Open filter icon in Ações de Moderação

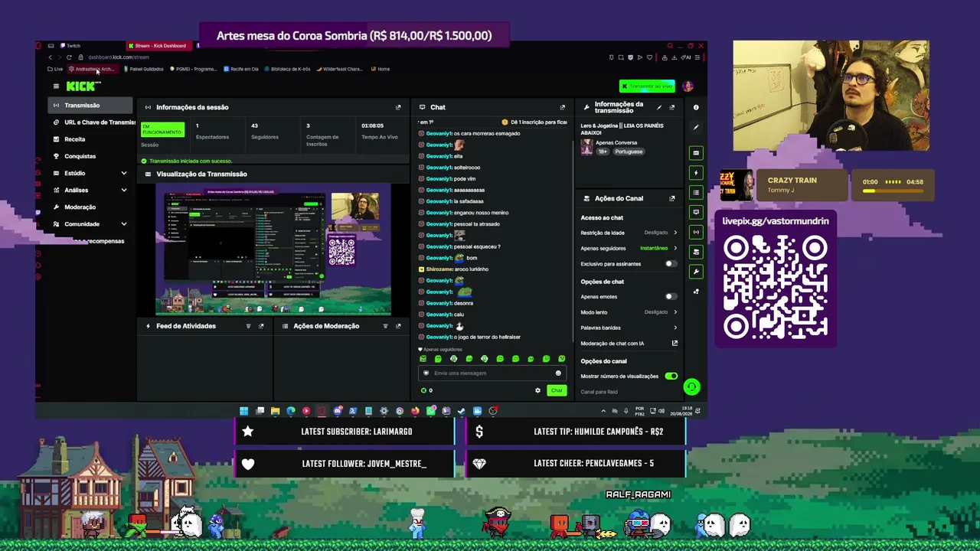click(x=385, y=326)
